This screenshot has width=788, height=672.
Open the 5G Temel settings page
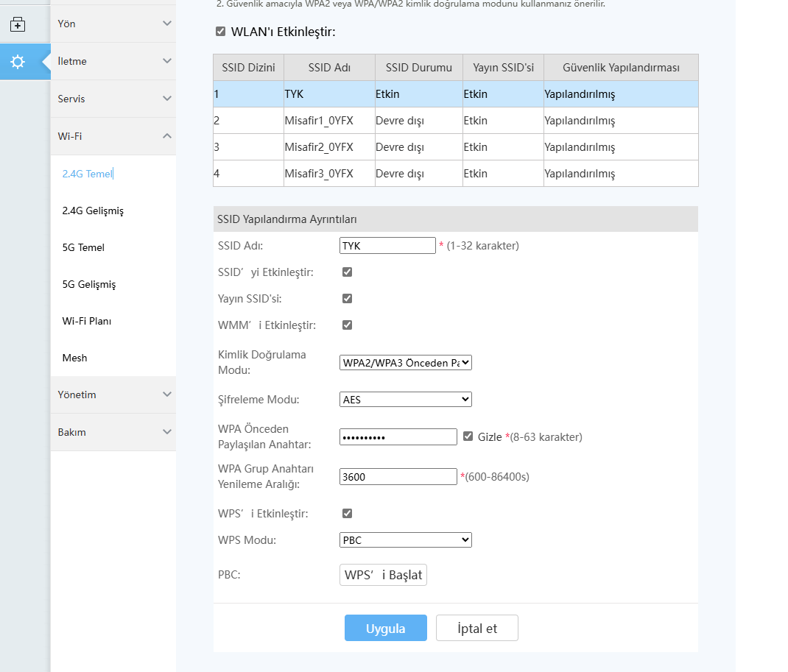click(x=83, y=247)
